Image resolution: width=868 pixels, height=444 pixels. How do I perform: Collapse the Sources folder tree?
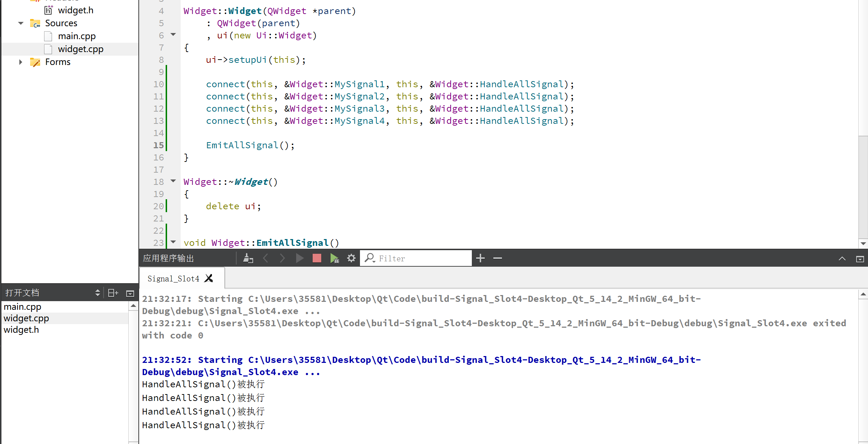tap(21, 23)
